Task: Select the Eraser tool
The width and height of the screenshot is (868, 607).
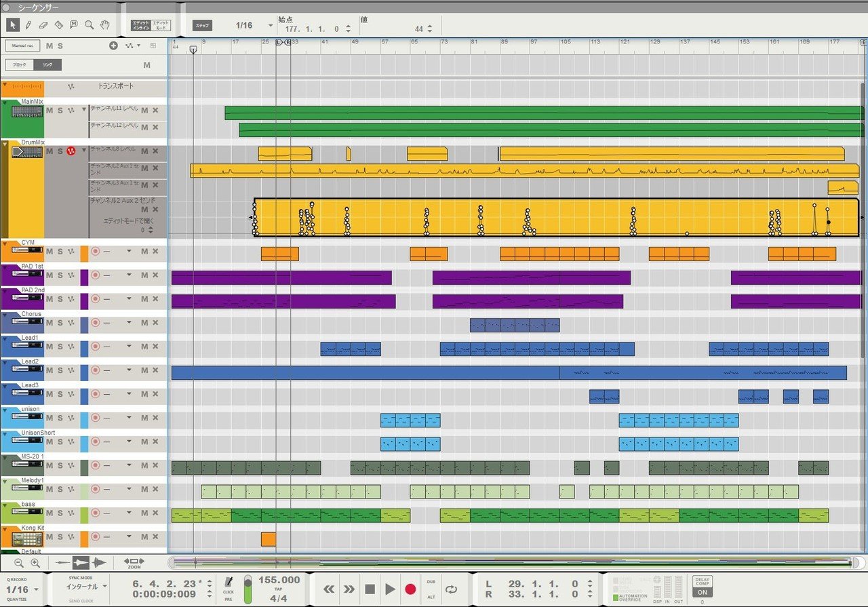Action: coord(43,25)
